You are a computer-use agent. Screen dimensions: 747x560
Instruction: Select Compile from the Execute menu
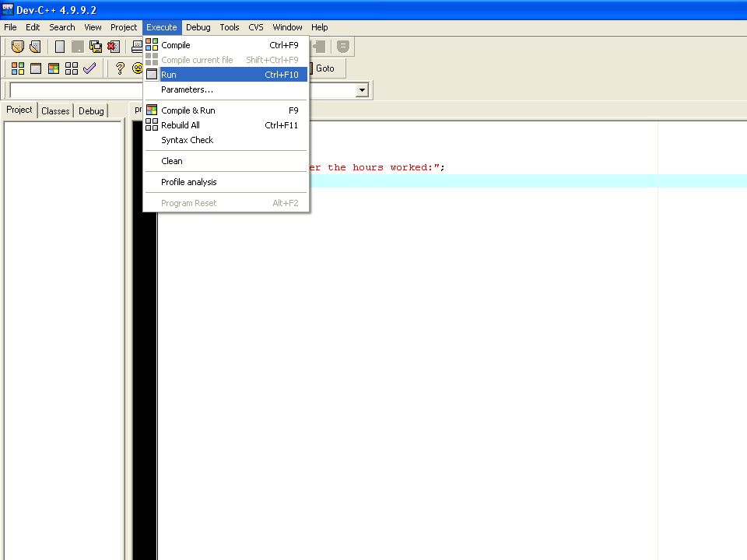(x=226, y=45)
